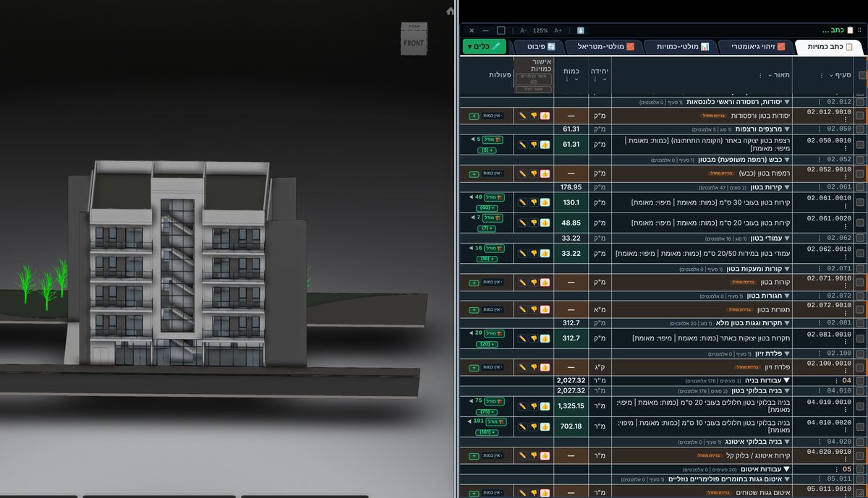Collapse chapter 04 עבודות בניה

click(x=787, y=380)
